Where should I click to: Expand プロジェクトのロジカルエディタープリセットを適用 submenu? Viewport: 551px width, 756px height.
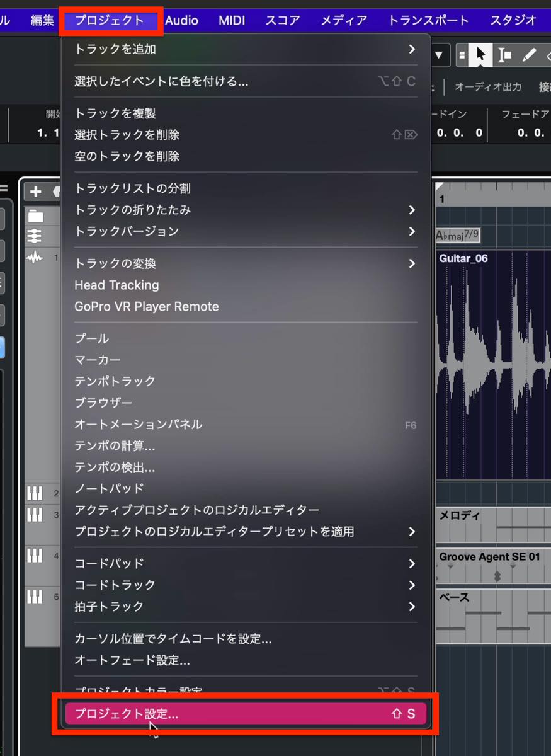click(246, 531)
